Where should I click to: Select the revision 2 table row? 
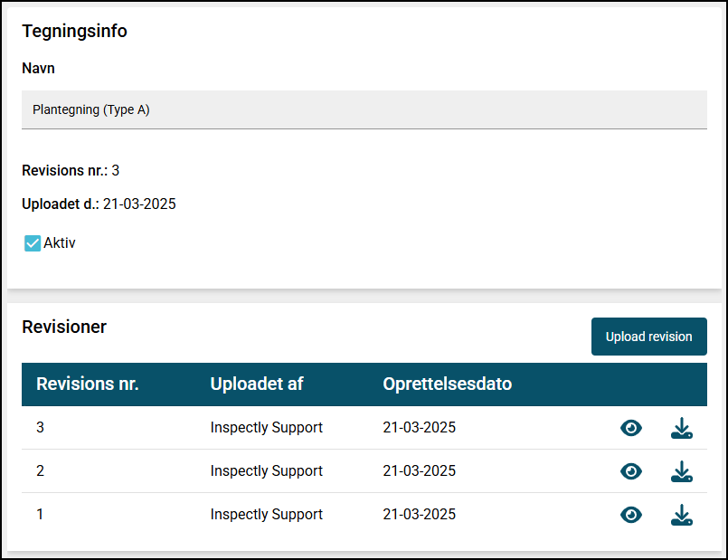point(364,470)
